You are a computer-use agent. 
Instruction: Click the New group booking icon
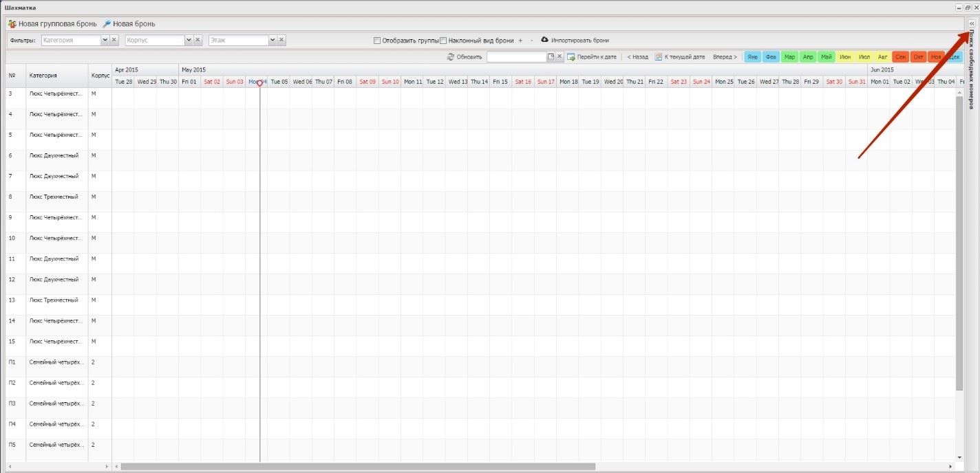click(x=12, y=24)
